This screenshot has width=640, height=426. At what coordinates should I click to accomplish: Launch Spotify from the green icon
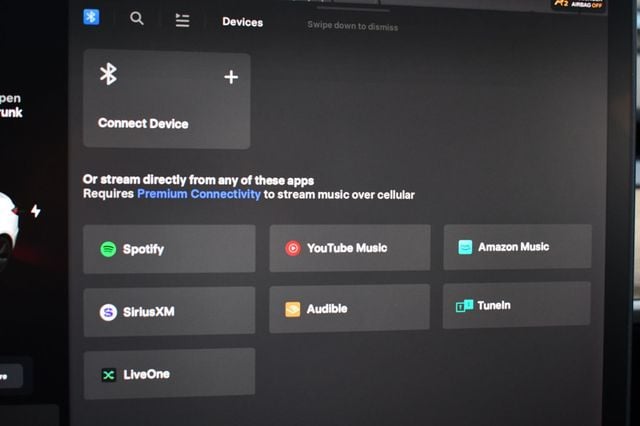click(x=108, y=249)
